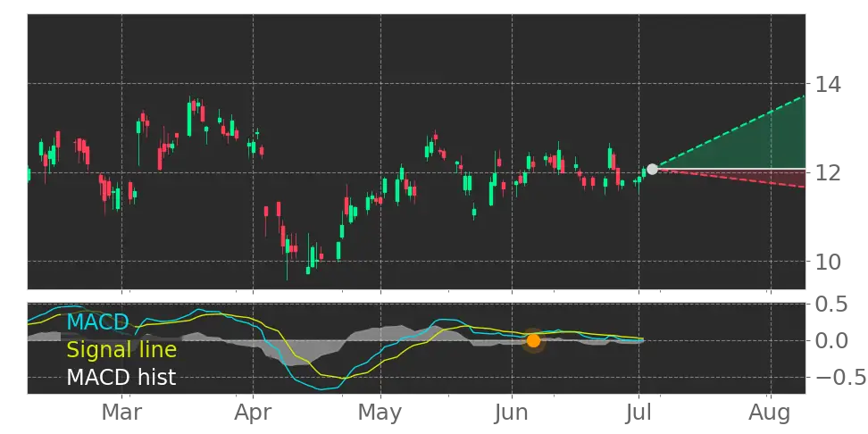Click the Jul x-axis label

tap(639, 413)
